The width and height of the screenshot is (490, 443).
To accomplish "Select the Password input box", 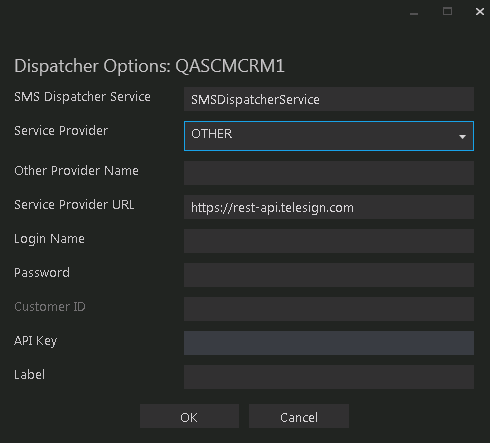I will (x=329, y=275).
